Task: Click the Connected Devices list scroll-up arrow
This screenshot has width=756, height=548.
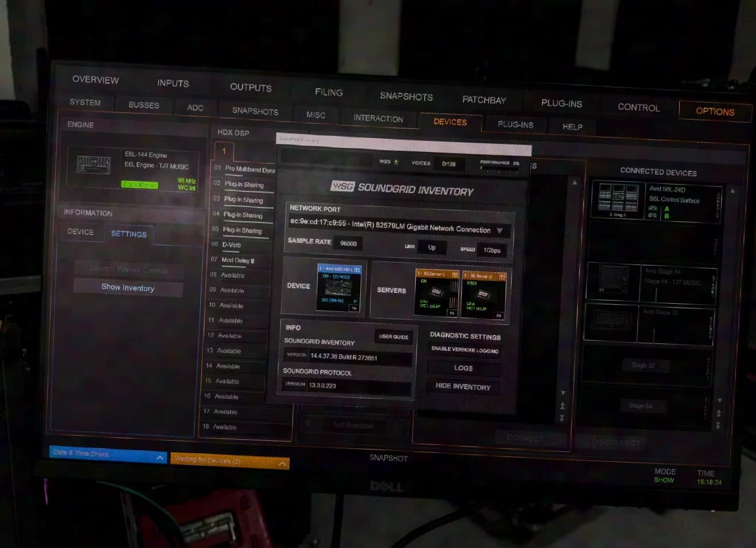Action: [732, 190]
